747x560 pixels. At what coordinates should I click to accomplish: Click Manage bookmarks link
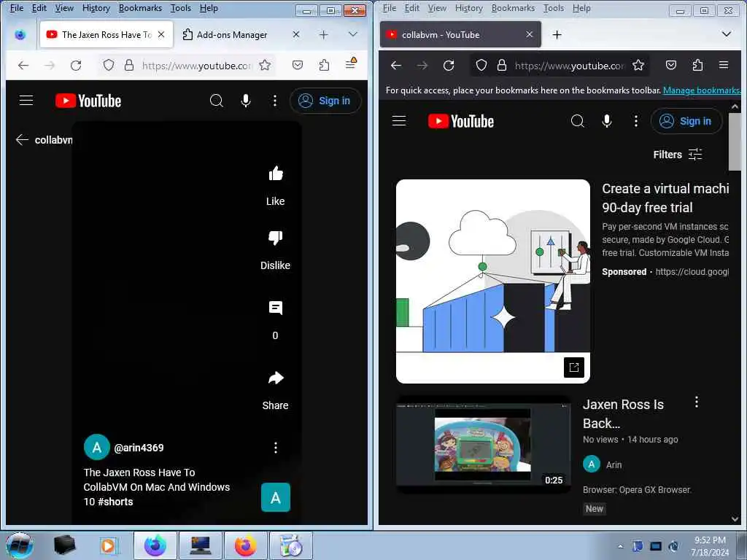pyautogui.click(x=701, y=90)
